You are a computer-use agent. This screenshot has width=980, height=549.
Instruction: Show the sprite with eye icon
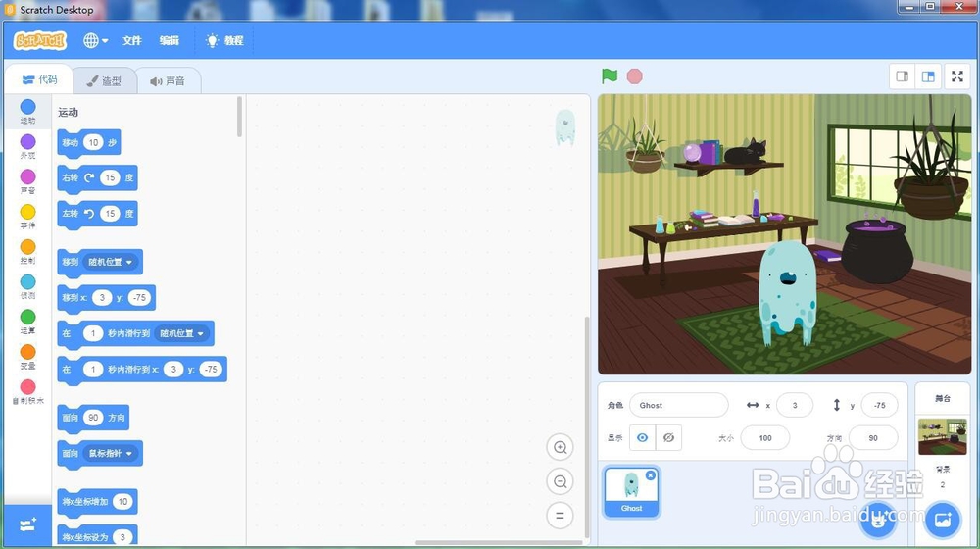(x=642, y=437)
